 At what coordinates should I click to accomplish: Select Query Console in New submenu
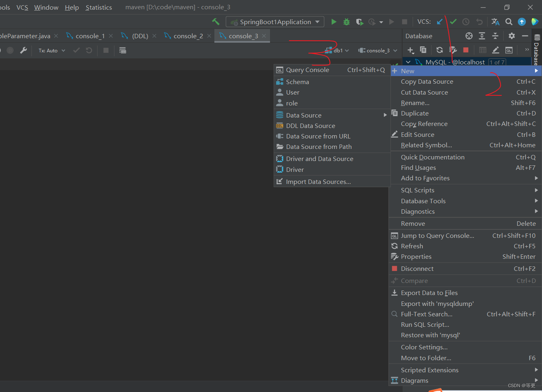click(332, 70)
